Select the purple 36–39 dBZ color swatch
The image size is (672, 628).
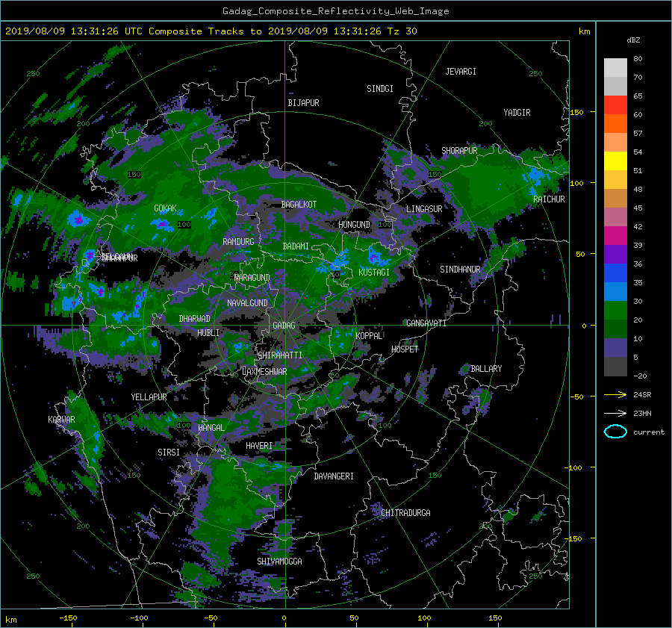coord(615,254)
